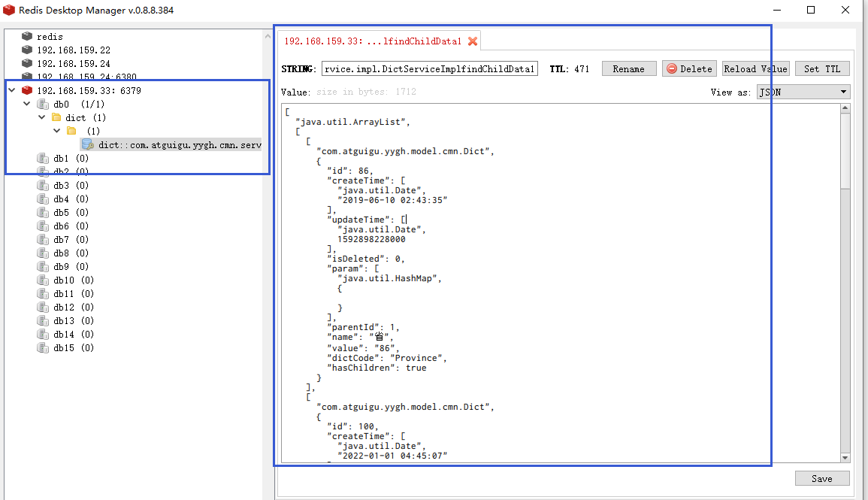Click the 1592898228000 timestamp value

click(371, 239)
